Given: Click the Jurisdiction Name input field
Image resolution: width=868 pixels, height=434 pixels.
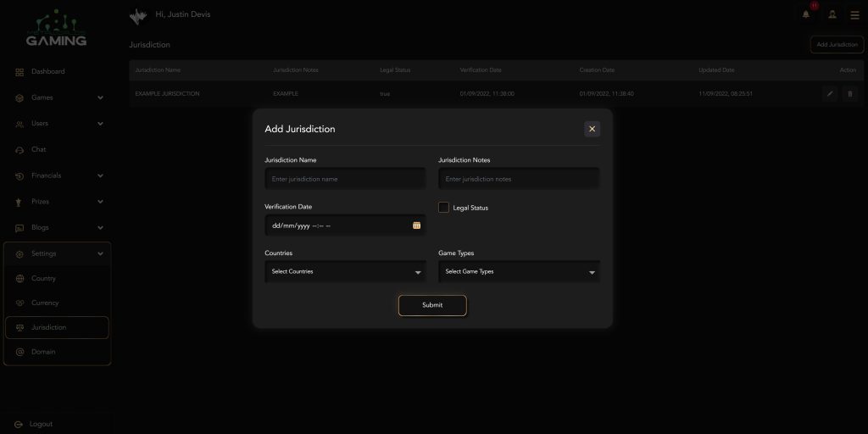Looking at the screenshot, I should (345, 179).
